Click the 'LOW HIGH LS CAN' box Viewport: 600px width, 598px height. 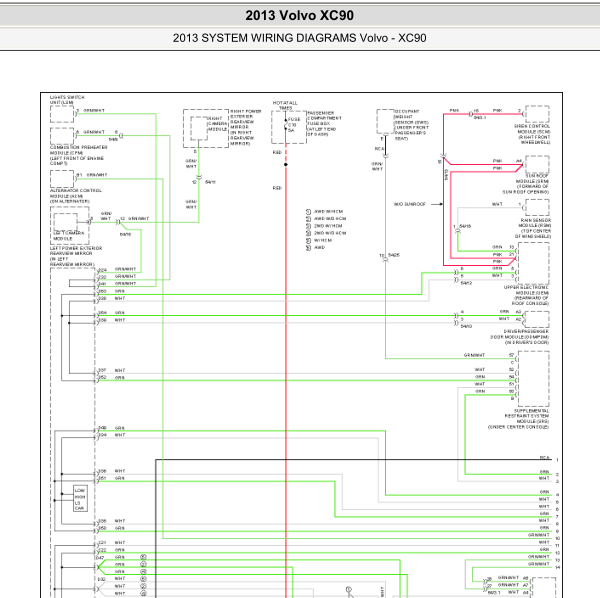click(80, 499)
